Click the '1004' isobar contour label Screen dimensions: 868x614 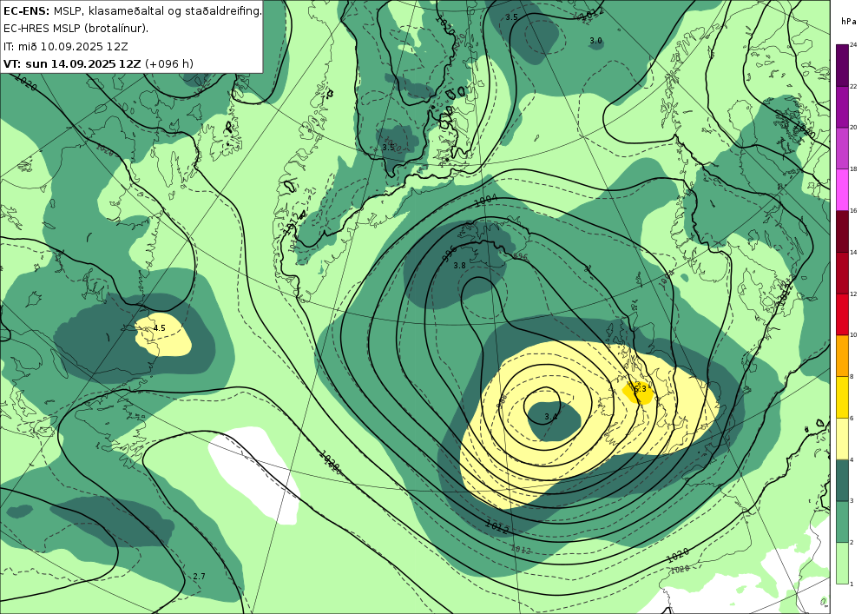tap(487, 201)
